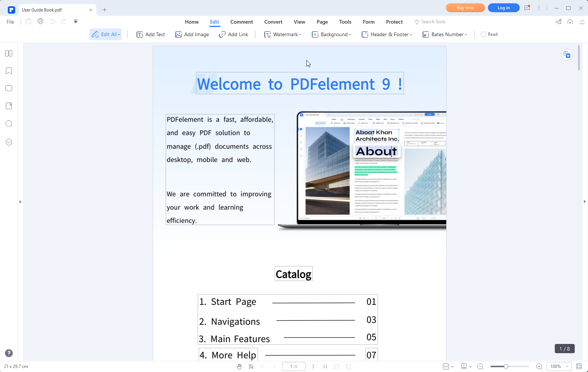Switch to the Convert tab
The image size is (588, 372).
click(273, 22)
